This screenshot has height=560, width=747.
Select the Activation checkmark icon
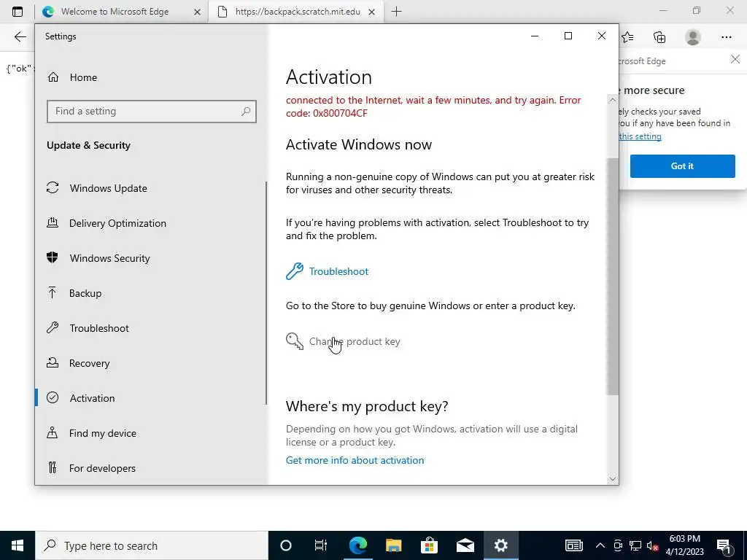coord(53,397)
